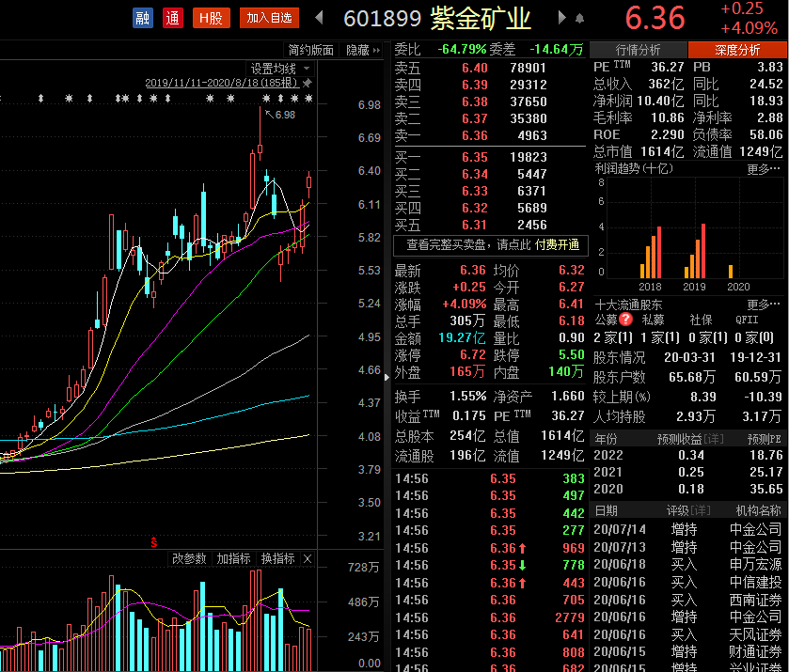
Task: Click the 2019 profit bar group
Action: coord(695,252)
